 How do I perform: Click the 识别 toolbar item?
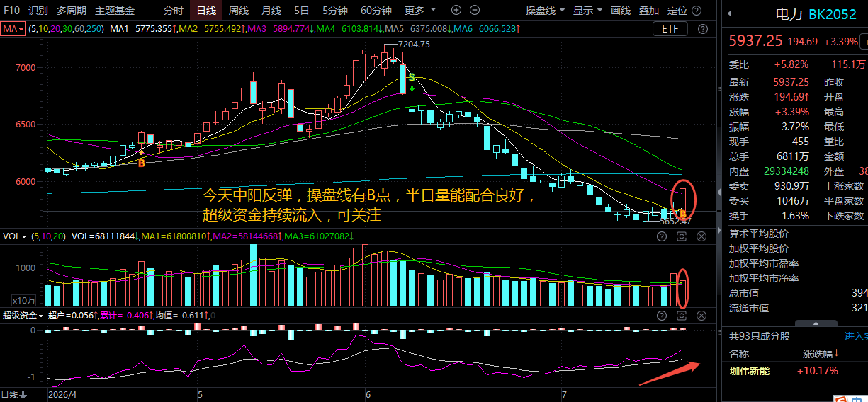tap(38, 11)
